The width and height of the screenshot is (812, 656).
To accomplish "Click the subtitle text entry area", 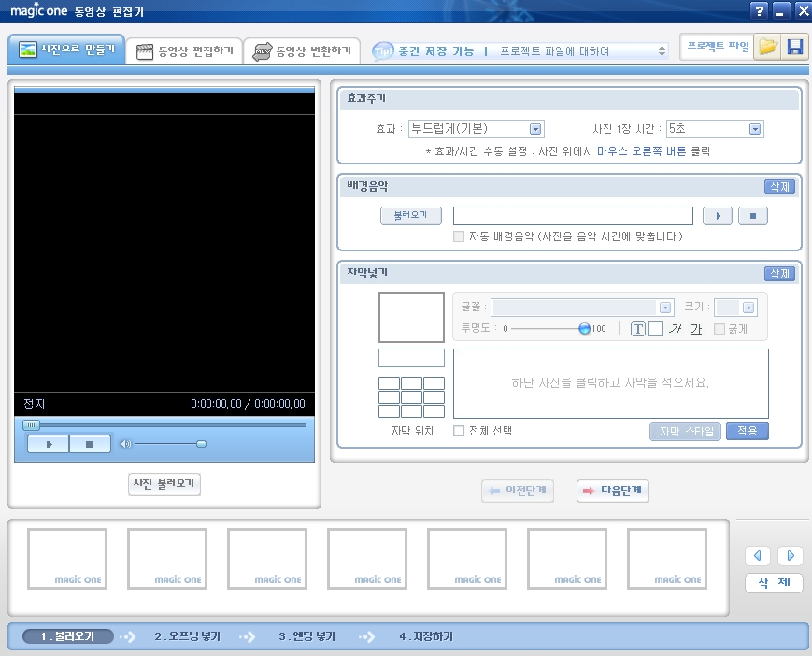I will click(x=611, y=383).
